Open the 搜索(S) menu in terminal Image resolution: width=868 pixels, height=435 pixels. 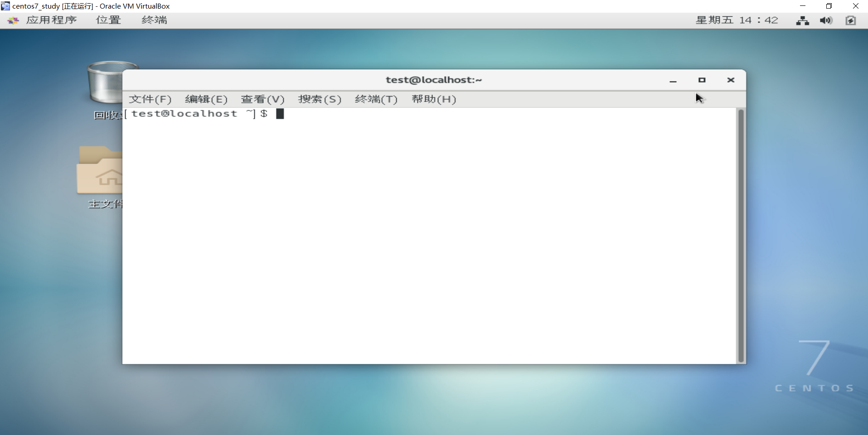click(320, 99)
